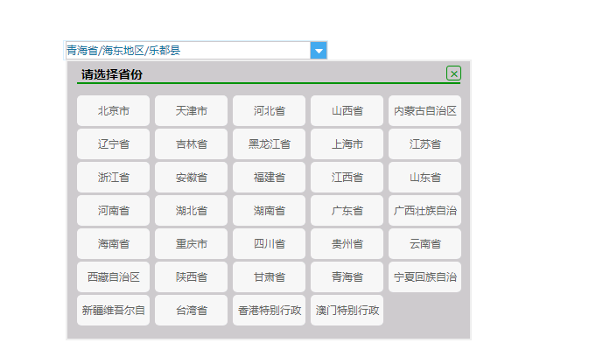Pick 内蒙古自治区
Viewport: 603px width, 364px height.
pyautogui.click(x=425, y=111)
